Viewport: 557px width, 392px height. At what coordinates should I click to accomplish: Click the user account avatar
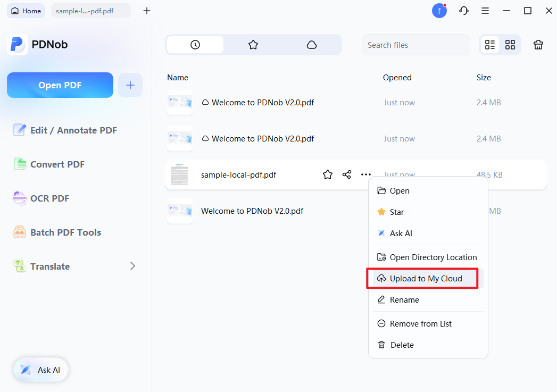coord(439,11)
